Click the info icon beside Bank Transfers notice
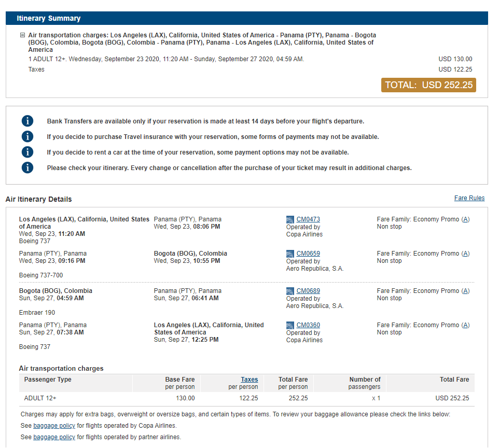This screenshot has height=448, width=499. tap(27, 121)
